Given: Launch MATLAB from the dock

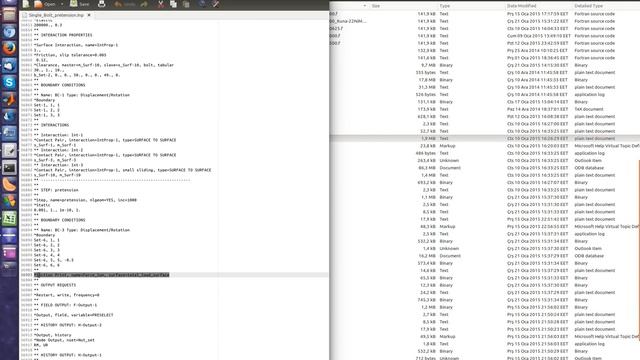Looking at the screenshot, I should coord(9,99).
